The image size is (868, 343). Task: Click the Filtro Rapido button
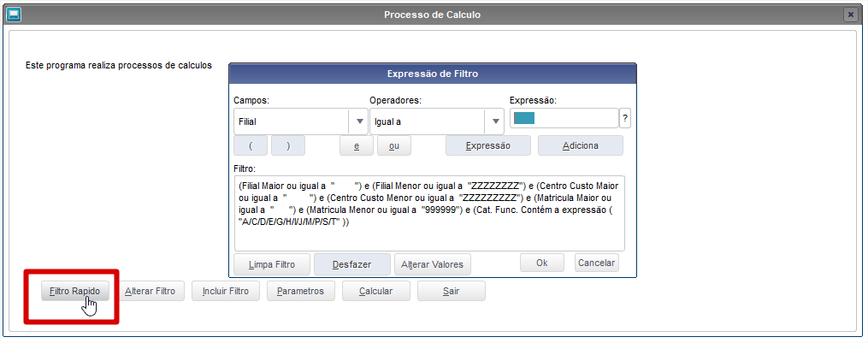[x=74, y=291]
